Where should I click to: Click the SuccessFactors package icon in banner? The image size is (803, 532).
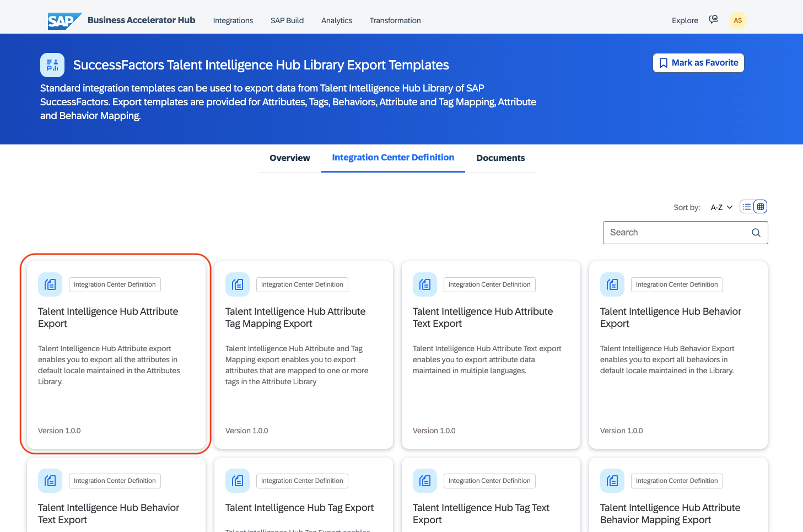pyautogui.click(x=52, y=65)
